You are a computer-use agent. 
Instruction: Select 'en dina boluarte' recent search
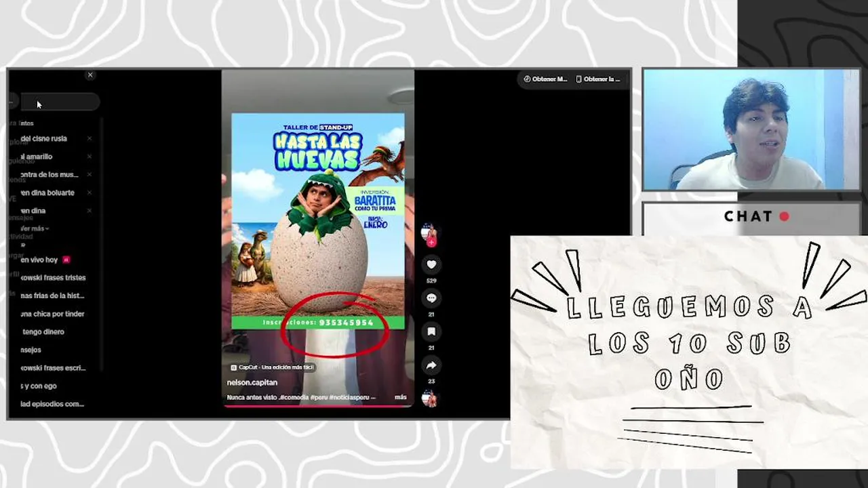pos(47,192)
